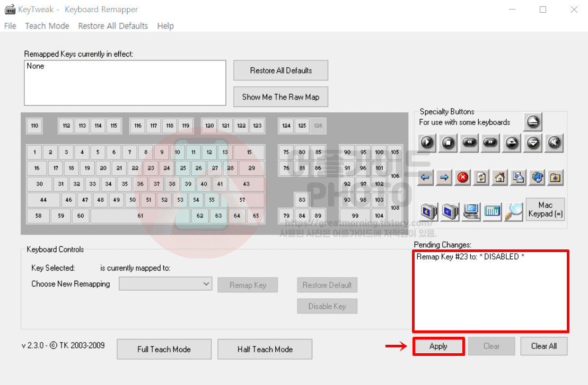Select the long spacebar key 61
The height and width of the screenshot is (385, 588).
click(141, 216)
